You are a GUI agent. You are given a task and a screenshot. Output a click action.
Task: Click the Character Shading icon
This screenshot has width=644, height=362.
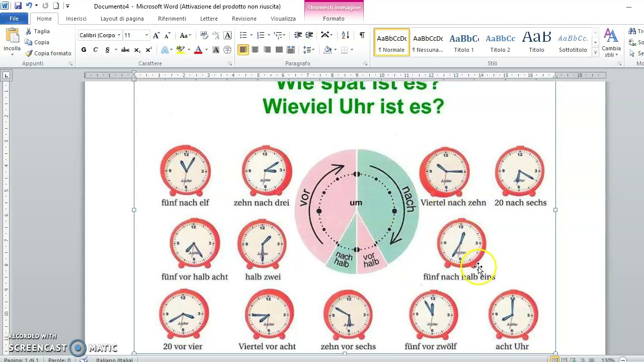click(x=216, y=50)
